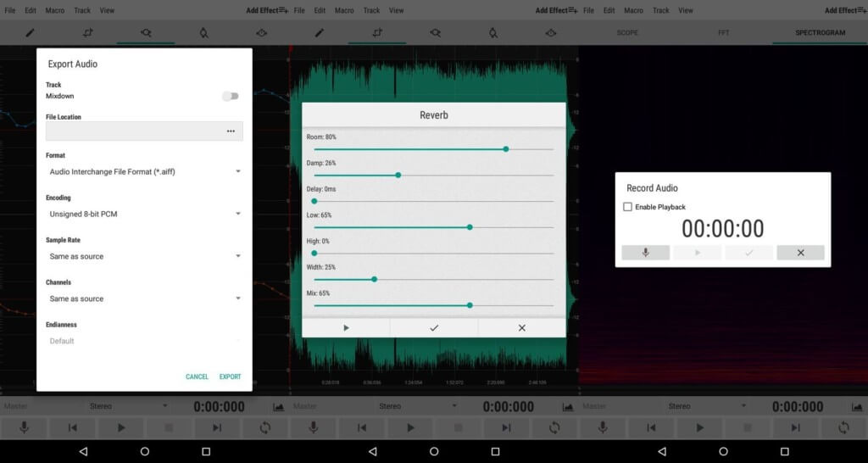
Task: Click bottom-bar microphone in Record Audio screen
Action: pos(603,427)
